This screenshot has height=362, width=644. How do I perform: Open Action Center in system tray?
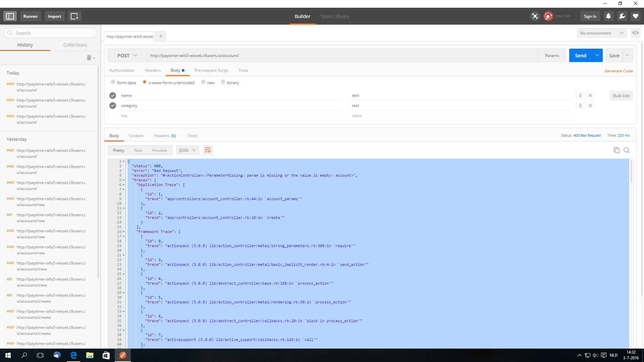[603, 355]
